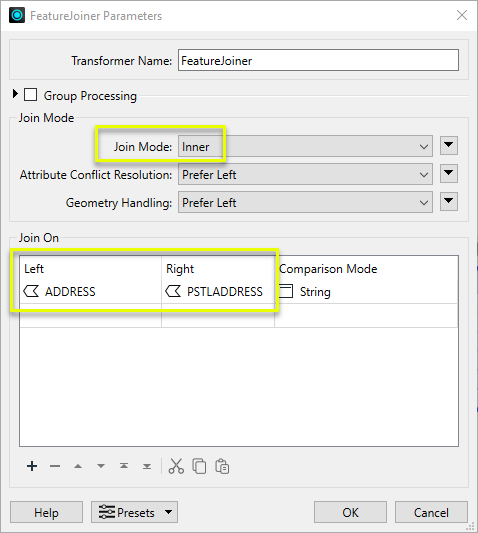The image size is (478, 533).
Task: Open Attribute Conflict Resolution dropdown
Action: tap(305, 174)
